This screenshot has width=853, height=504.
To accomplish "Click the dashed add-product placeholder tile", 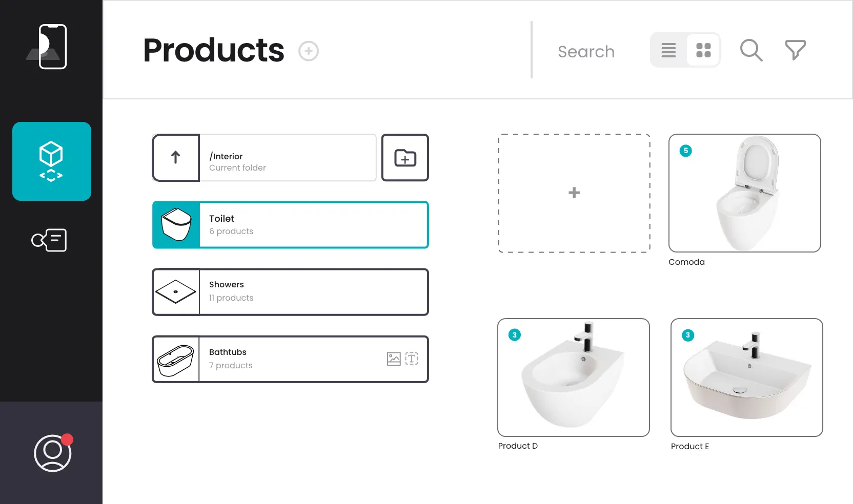I will point(574,193).
